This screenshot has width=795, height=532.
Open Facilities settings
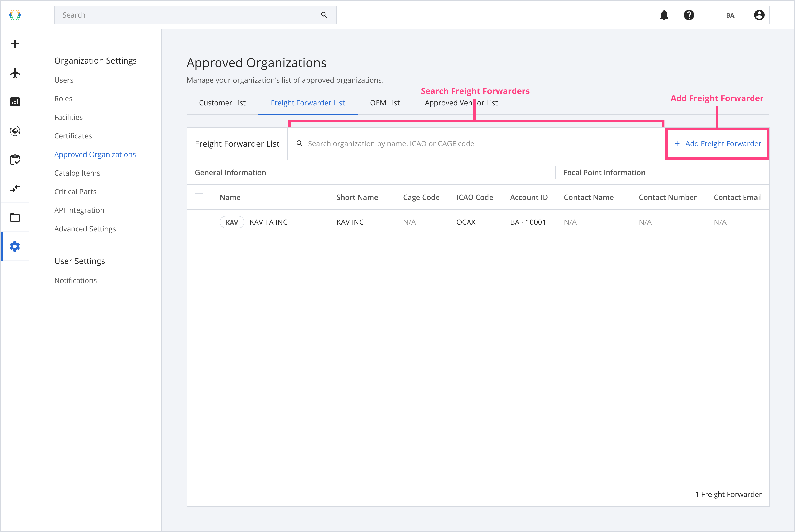point(68,117)
